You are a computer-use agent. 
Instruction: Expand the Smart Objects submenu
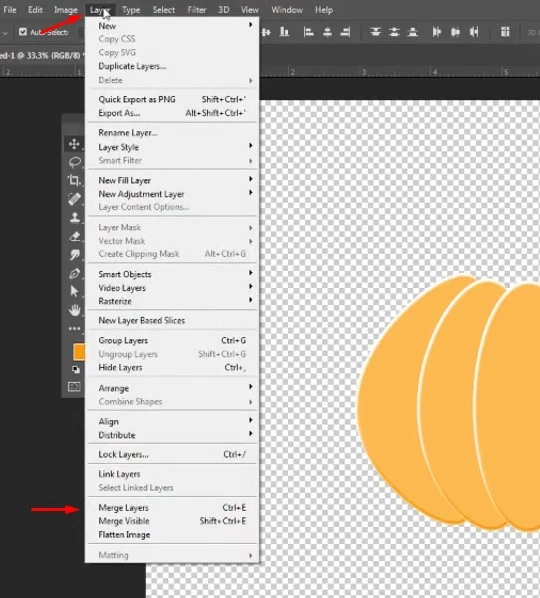tap(173, 274)
